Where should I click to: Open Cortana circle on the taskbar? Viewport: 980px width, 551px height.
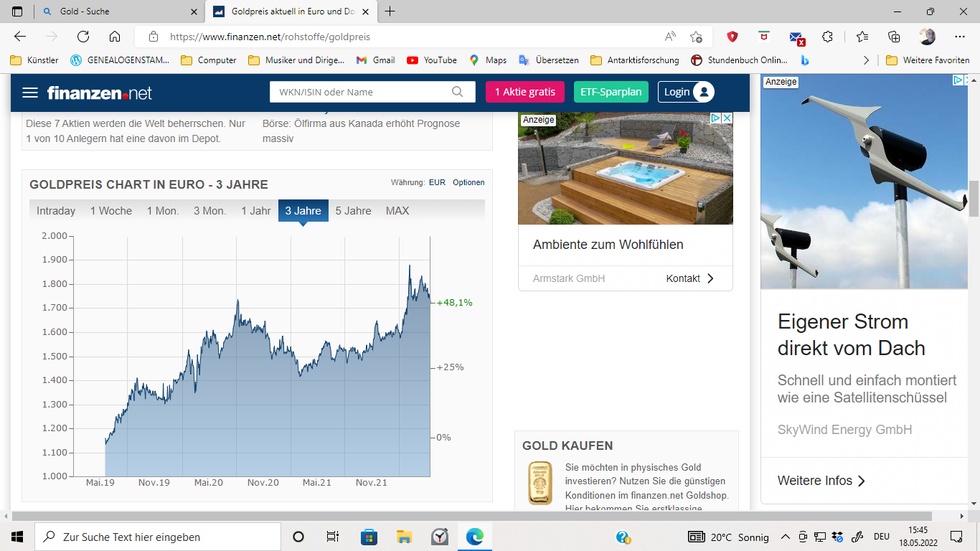pos(298,537)
